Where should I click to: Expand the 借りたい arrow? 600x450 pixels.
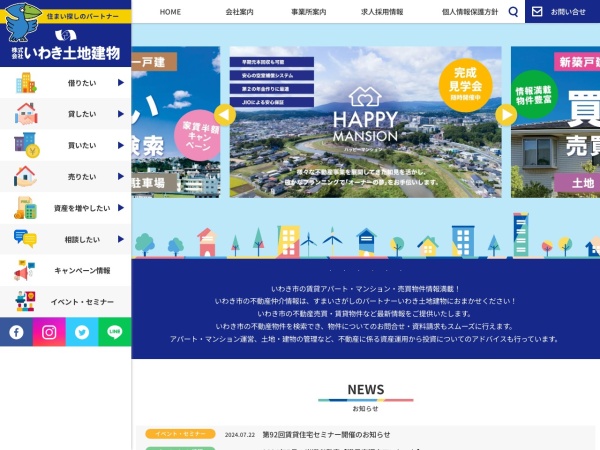click(121, 83)
